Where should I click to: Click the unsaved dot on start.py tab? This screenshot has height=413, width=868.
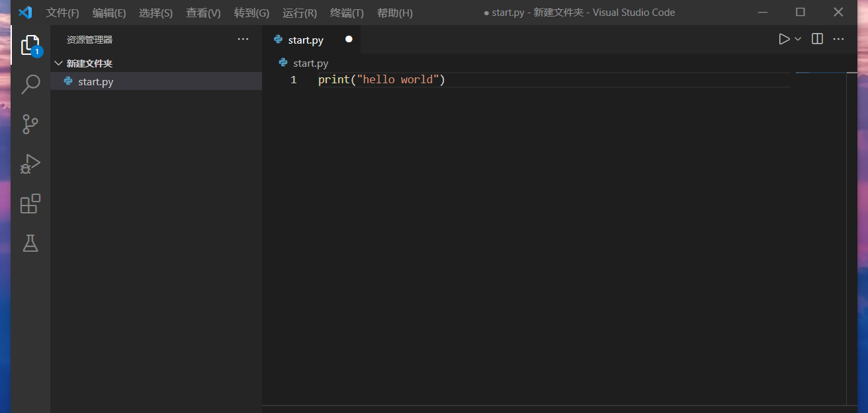[x=349, y=39]
